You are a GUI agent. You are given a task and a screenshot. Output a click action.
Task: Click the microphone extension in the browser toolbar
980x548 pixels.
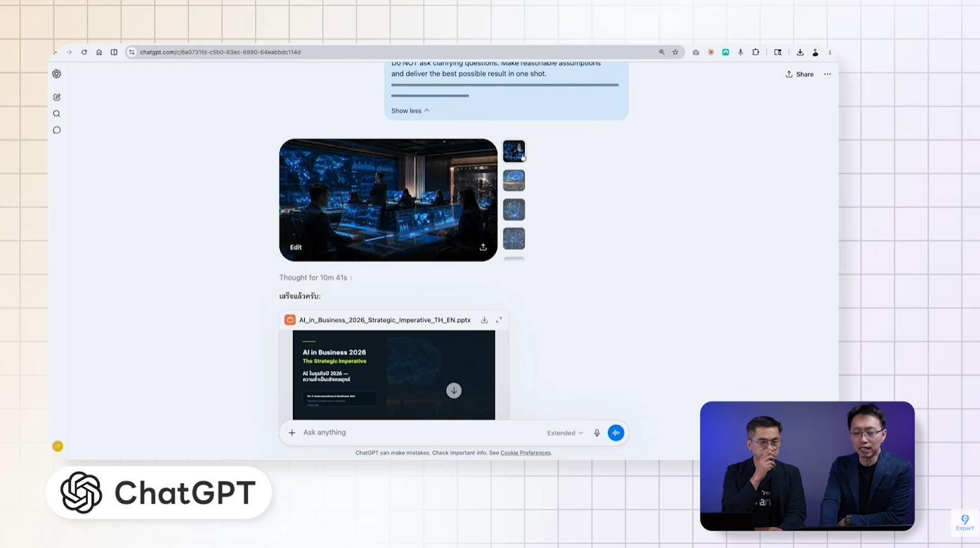pyautogui.click(x=740, y=52)
